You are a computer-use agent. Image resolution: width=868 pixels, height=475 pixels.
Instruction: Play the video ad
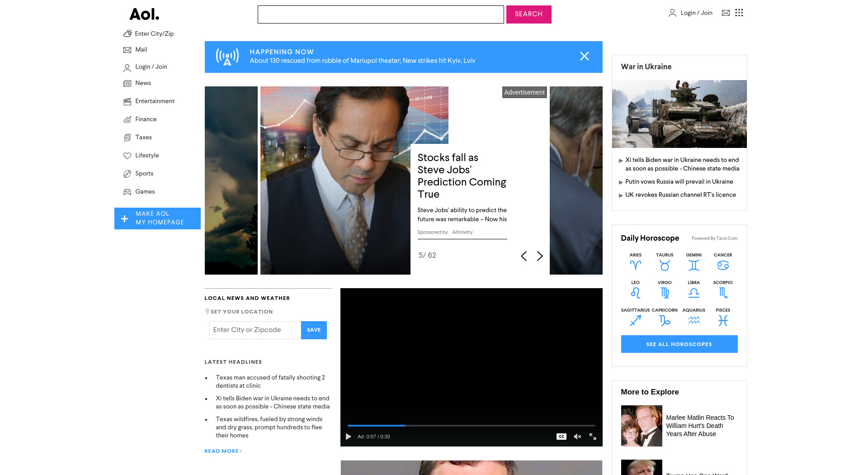349,437
